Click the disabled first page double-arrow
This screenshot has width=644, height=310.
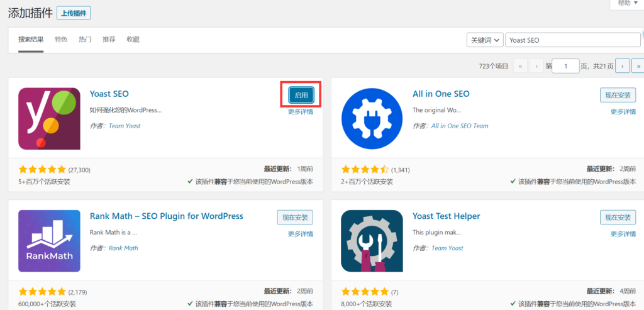point(520,65)
